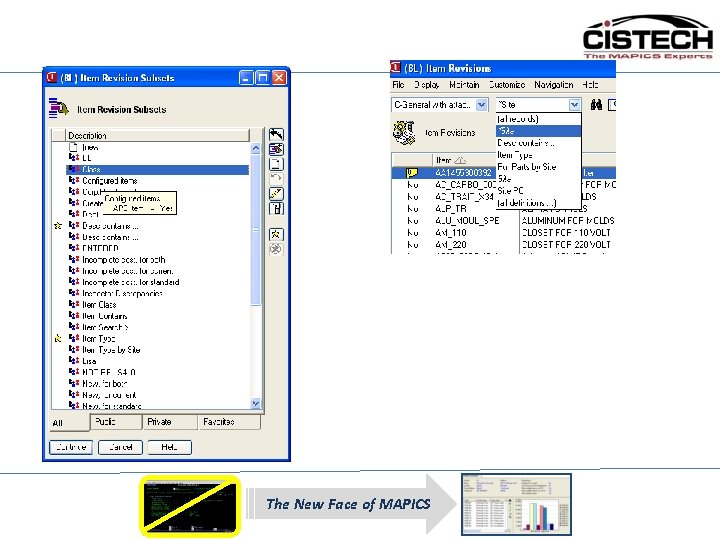Click the yellow note flag on row 4A1455300392

(412, 173)
